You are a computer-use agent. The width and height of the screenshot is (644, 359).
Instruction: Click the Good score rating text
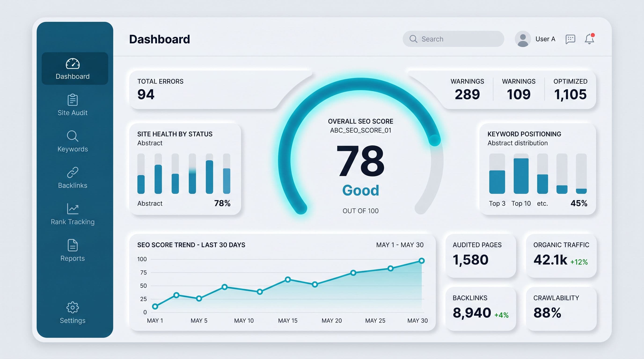tap(361, 190)
